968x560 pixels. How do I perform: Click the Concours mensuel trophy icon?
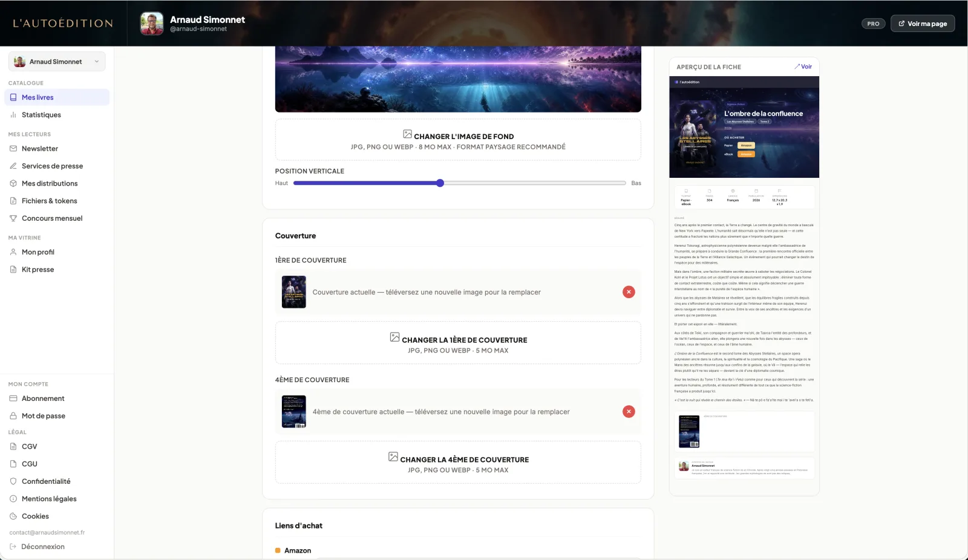pyautogui.click(x=13, y=218)
